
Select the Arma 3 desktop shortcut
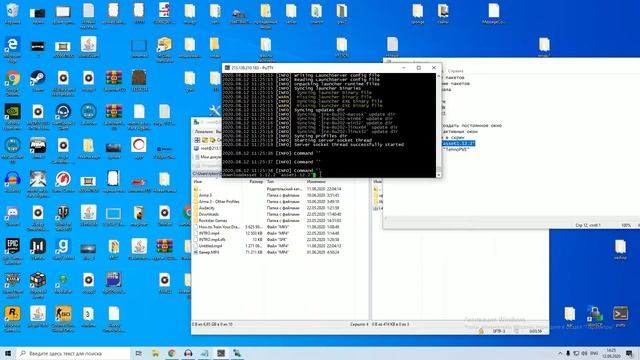point(38,148)
